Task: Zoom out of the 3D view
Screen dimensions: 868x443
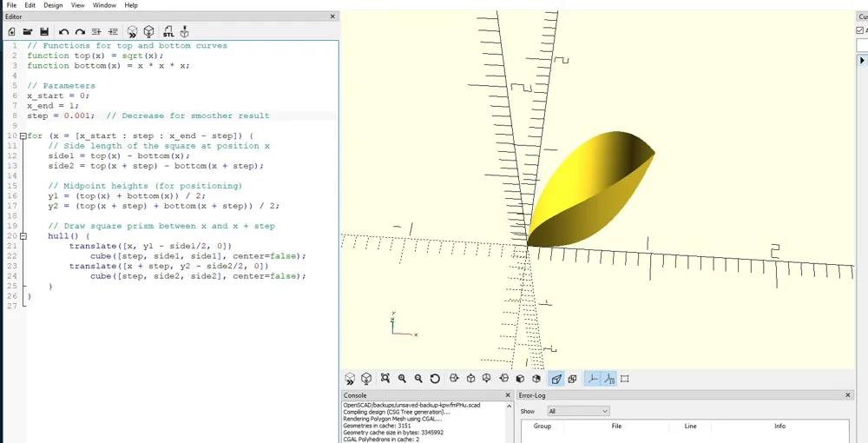Action: click(x=418, y=379)
